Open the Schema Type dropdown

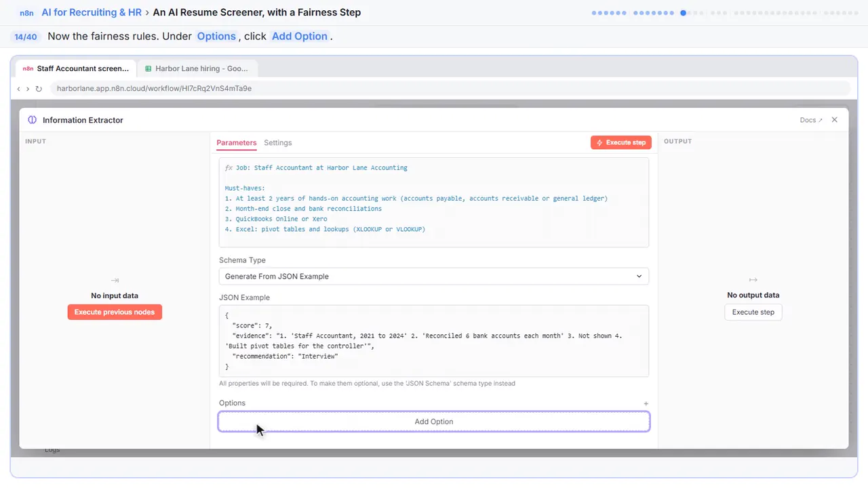tap(434, 277)
